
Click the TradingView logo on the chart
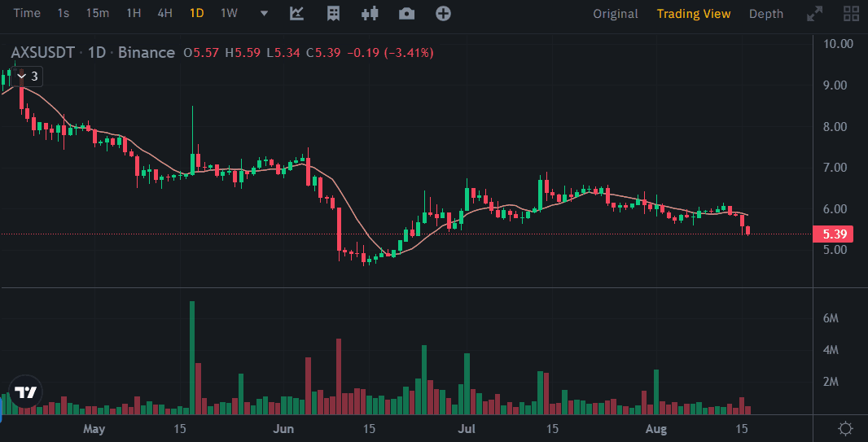click(x=25, y=392)
